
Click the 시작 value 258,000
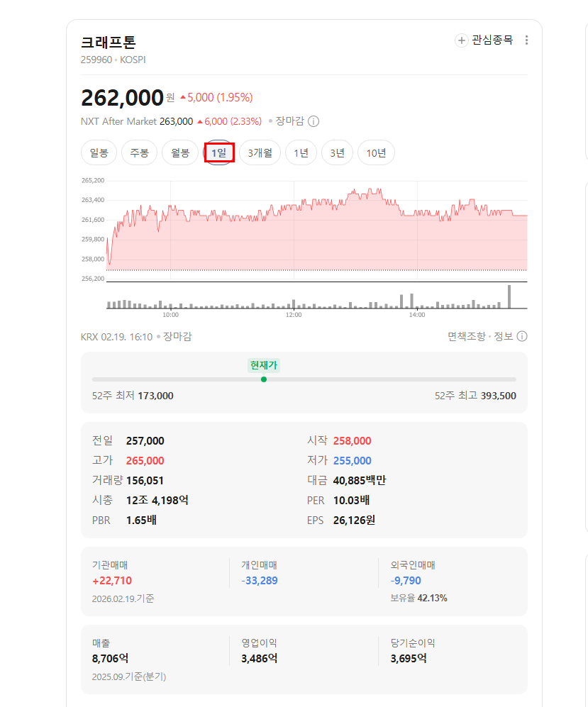tap(353, 440)
